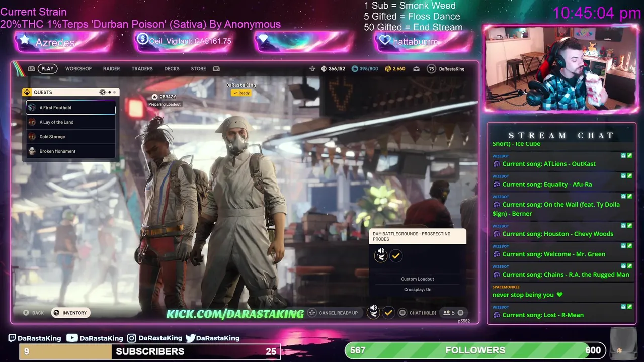This screenshot has width=644, height=362.
Task: Open the Decks tab
Action: (x=172, y=69)
